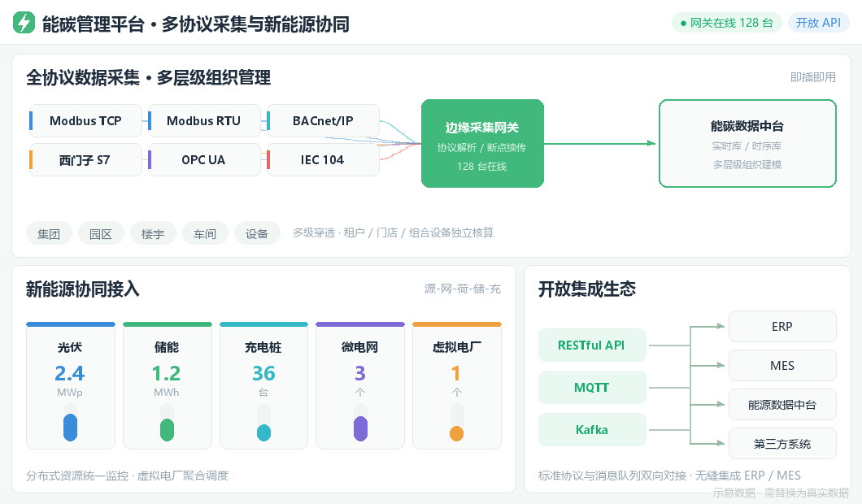Select the OPC UA protocol chip
The image size is (862, 504).
pyautogui.click(x=204, y=160)
